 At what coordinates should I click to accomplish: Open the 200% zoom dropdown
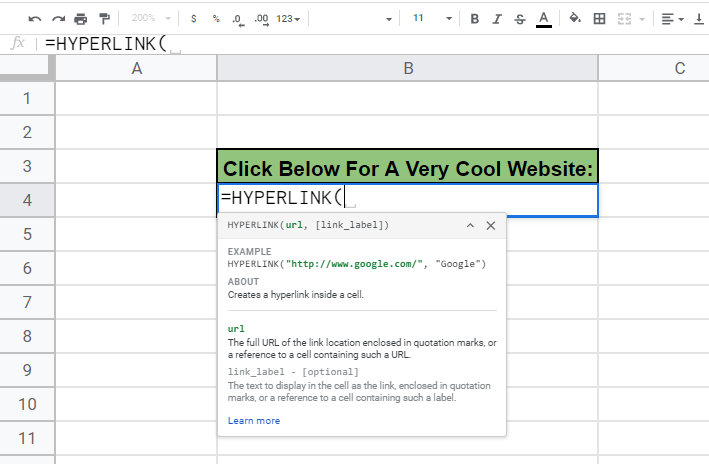151,18
